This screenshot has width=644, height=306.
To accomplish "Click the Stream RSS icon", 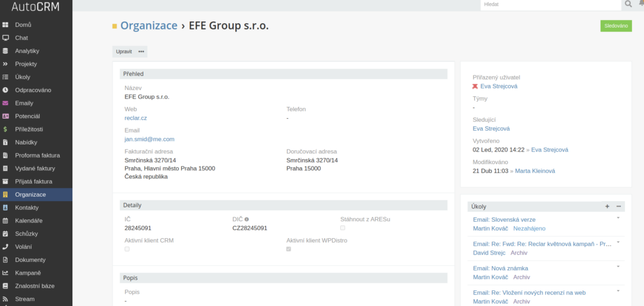I will [x=5, y=299].
